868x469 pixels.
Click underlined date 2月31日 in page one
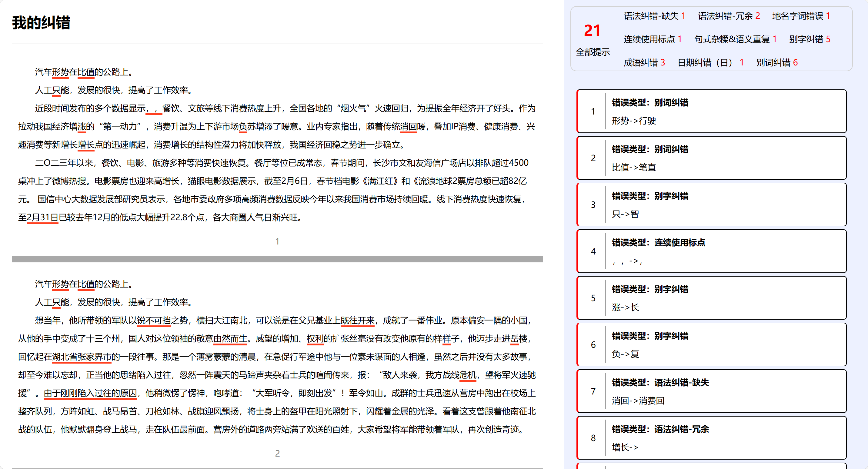[42, 217]
